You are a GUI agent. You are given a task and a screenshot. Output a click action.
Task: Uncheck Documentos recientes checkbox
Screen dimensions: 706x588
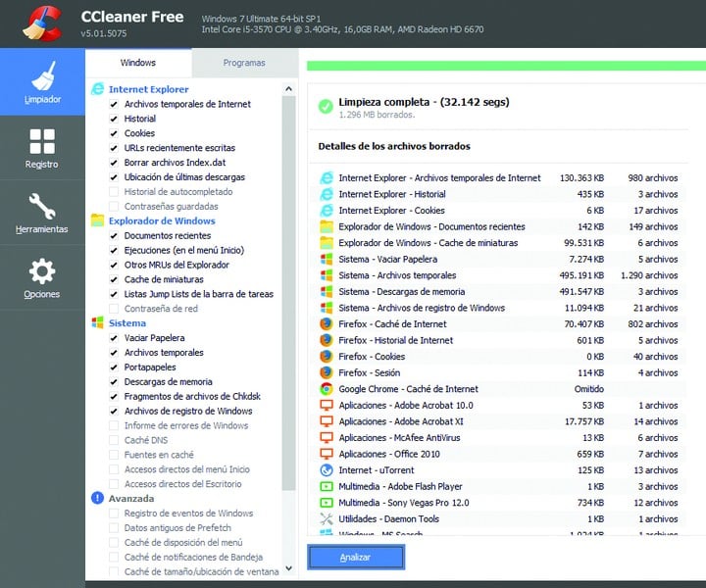click(114, 235)
